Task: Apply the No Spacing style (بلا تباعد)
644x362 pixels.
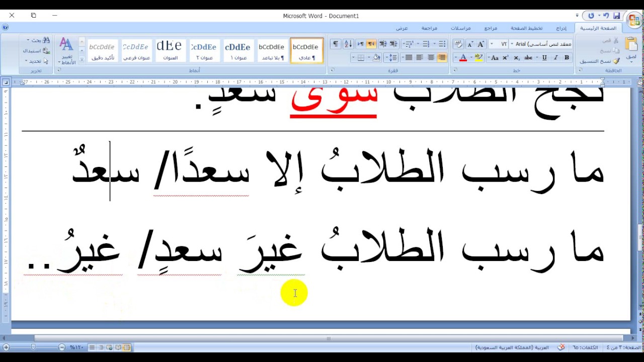Action: [272, 51]
